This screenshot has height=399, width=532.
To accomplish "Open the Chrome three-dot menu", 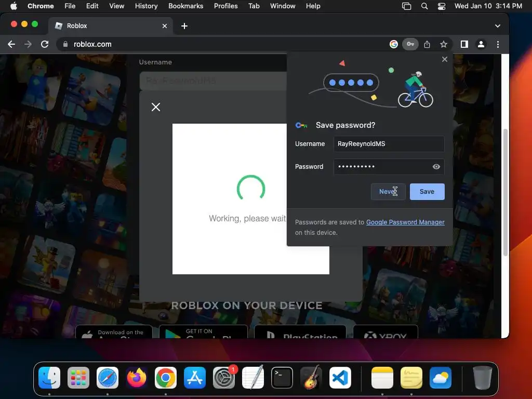I will pyautogui.click(x=498, y=44).
